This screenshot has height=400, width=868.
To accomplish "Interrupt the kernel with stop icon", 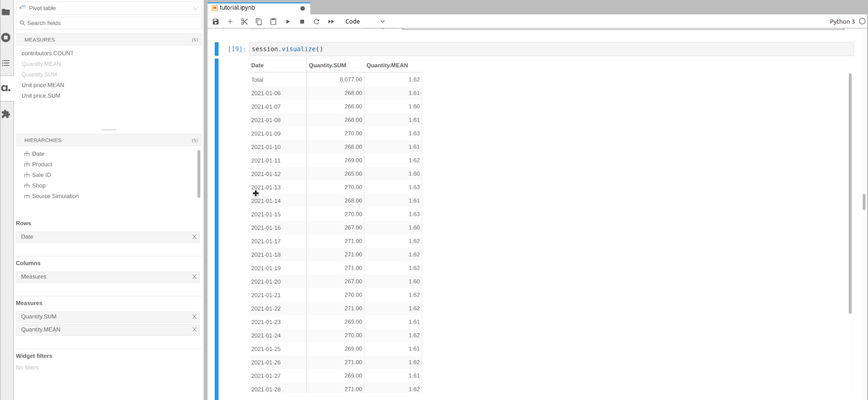I will [x=302, y=22].
